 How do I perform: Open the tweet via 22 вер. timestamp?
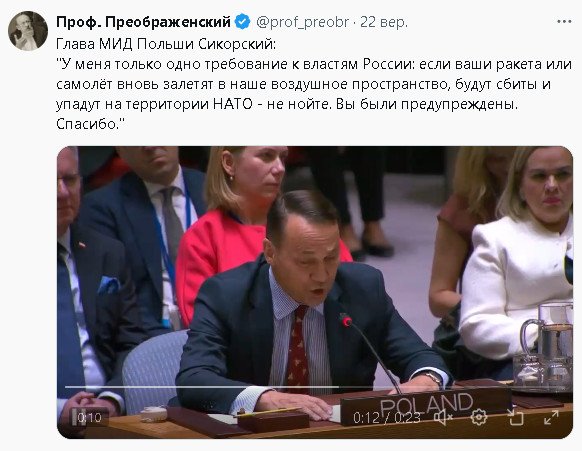384,22
